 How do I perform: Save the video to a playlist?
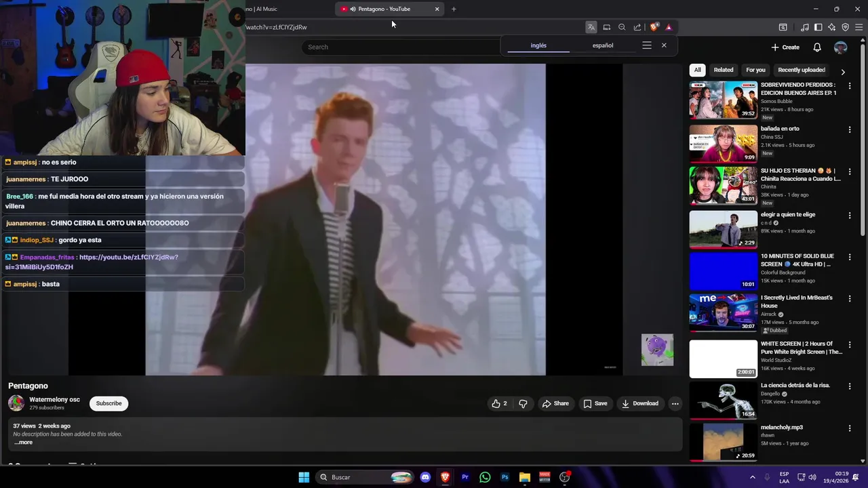pyautogui.click(x=595, y=403)
